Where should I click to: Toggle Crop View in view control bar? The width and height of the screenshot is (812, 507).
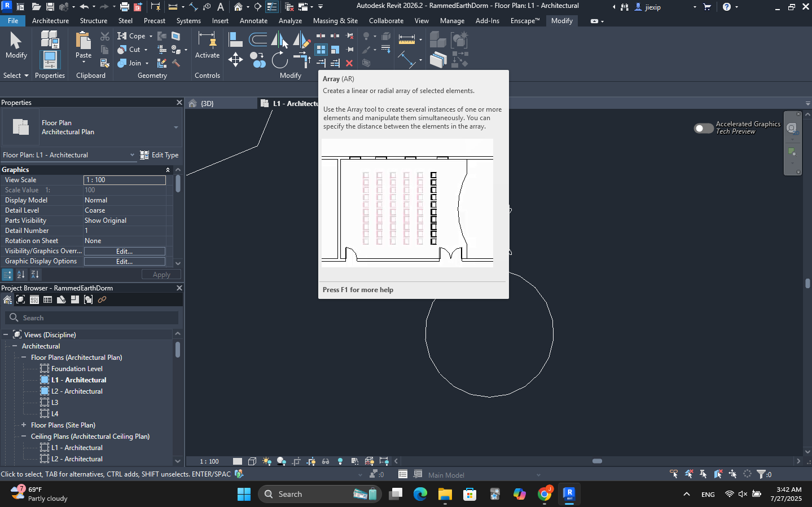(x=296, y=461)
